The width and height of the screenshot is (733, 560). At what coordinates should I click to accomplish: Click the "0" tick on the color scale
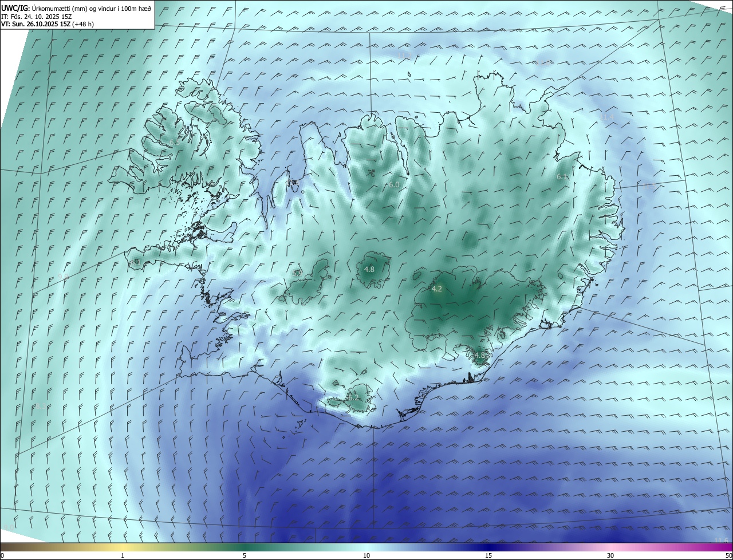[2, 555]
